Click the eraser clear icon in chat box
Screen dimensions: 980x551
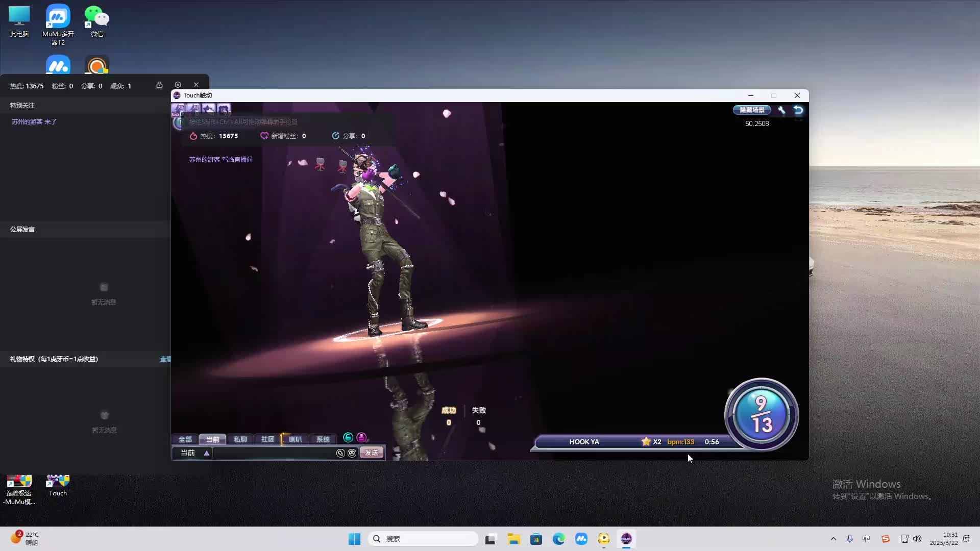(340, 453)
